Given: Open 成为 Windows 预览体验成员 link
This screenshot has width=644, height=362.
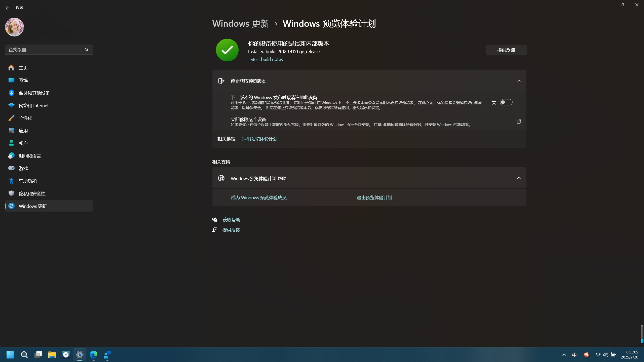Looking at the screenshot, I should click(x=259, y=198).
